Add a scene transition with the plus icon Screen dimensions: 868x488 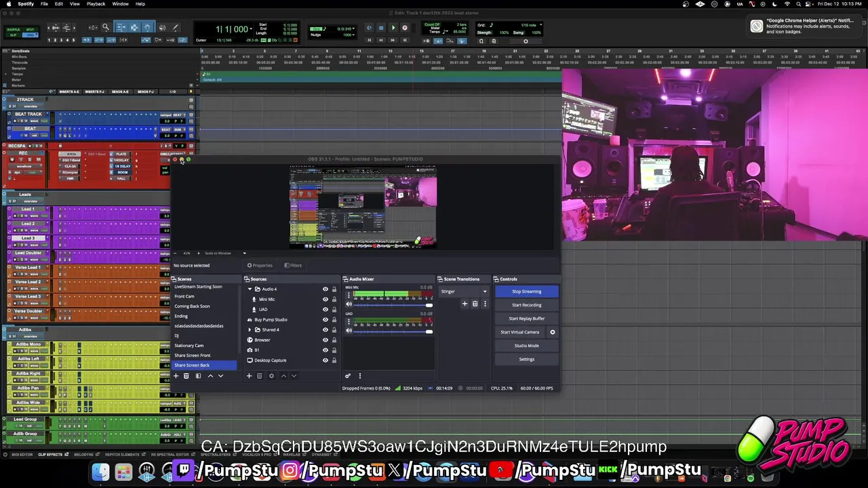(465, 304)
